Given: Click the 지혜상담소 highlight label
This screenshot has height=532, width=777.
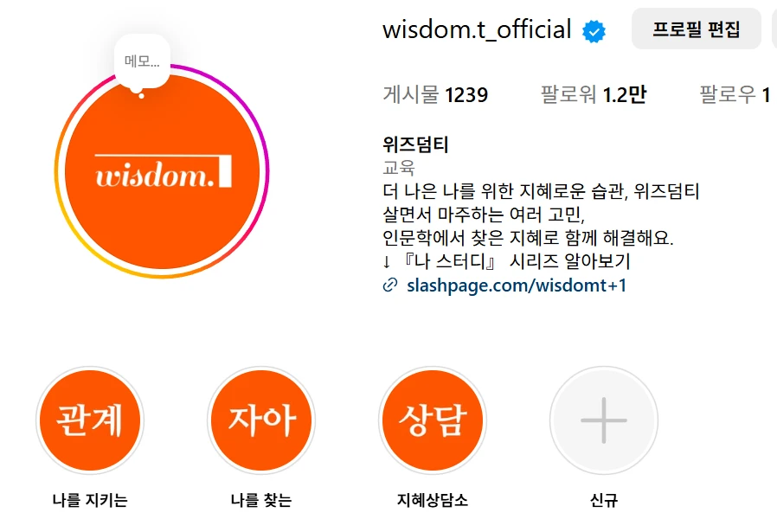Looking at the screenshot, I should [433, 500].
